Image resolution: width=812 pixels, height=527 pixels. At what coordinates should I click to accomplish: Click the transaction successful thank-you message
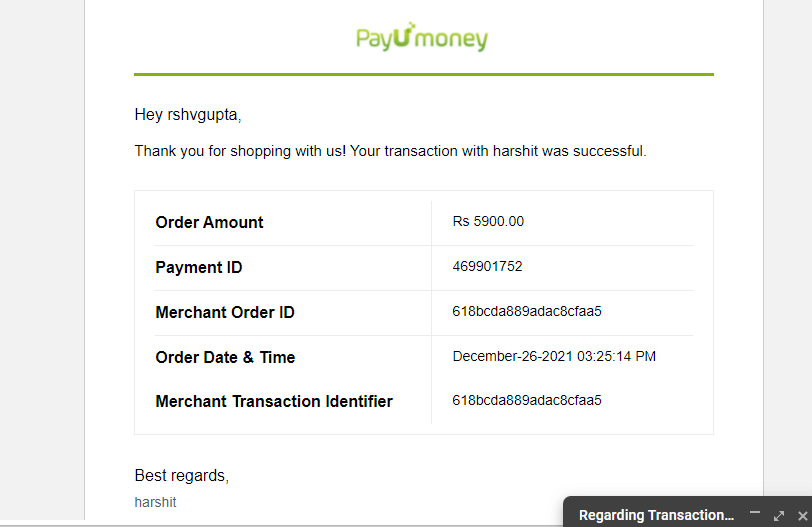[x=390, y=151]
